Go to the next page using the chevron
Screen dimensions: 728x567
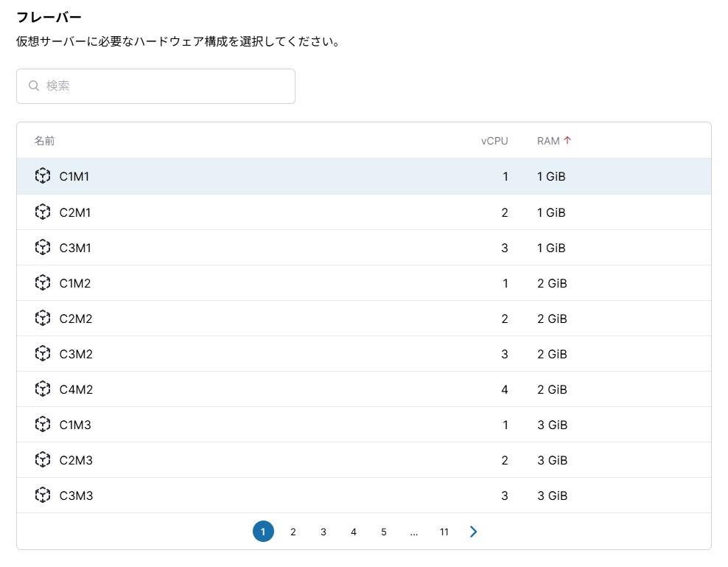(x=473, y=532)
